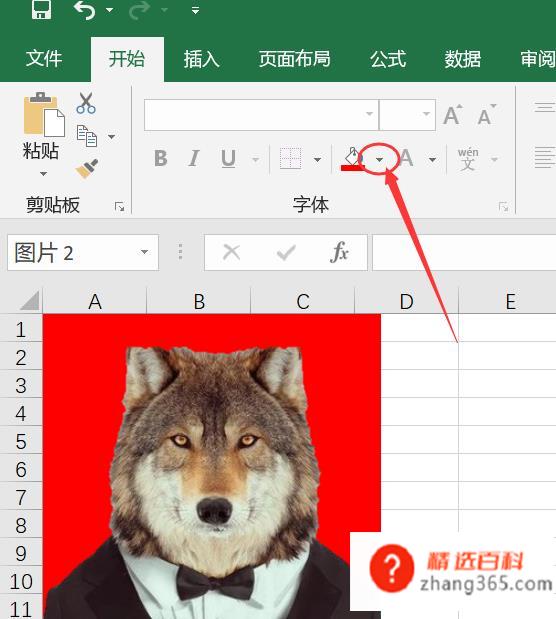Click the 粘贴 clipboard icon
The image size is (556, 619).
(x=44, y=115)
